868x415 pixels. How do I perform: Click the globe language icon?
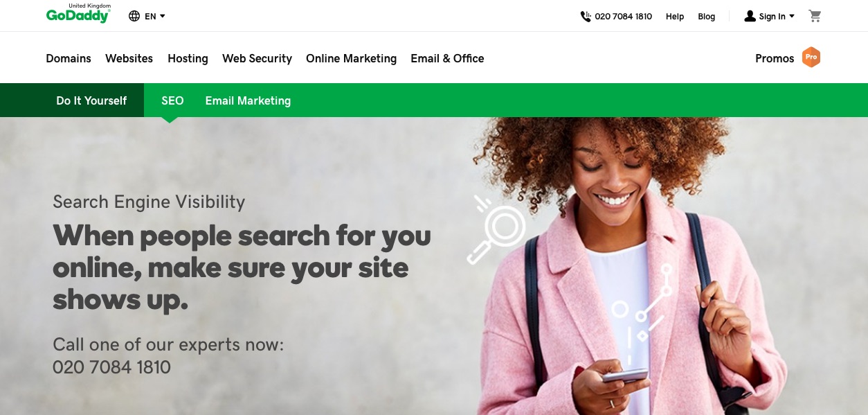click(134, 16)
